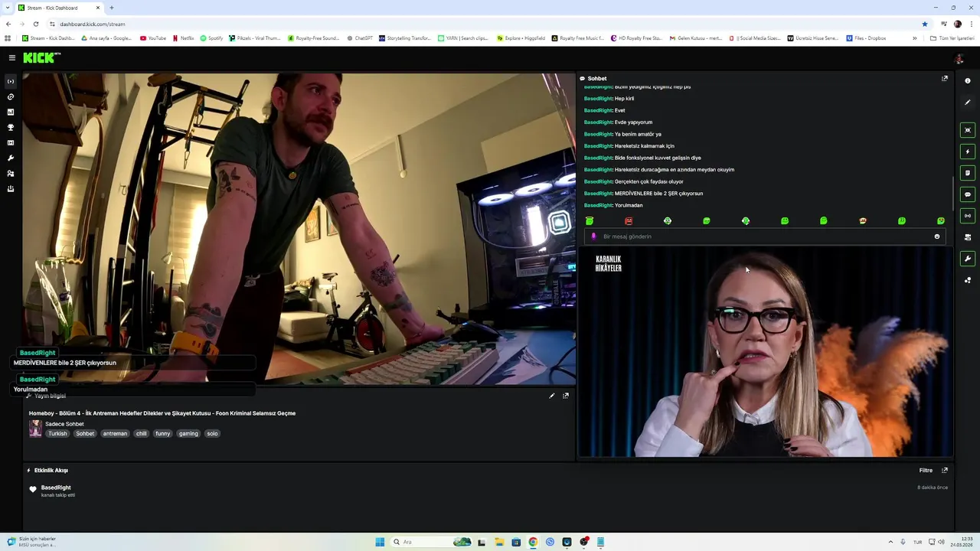The height and width of the screenshot is (551, 980).
Task: Open the Kick hamburger menu
Action: [11, 57]
